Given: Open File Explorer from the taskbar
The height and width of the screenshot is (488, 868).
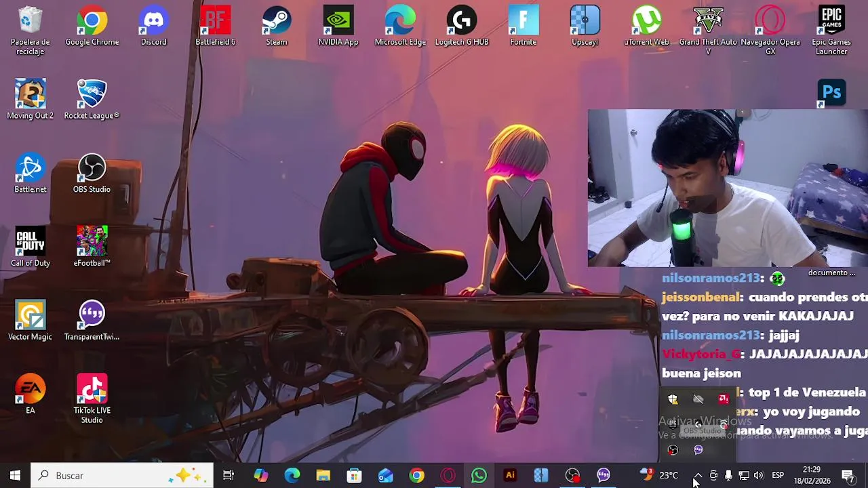Looking at the screenshot, I should click(323, 476).
